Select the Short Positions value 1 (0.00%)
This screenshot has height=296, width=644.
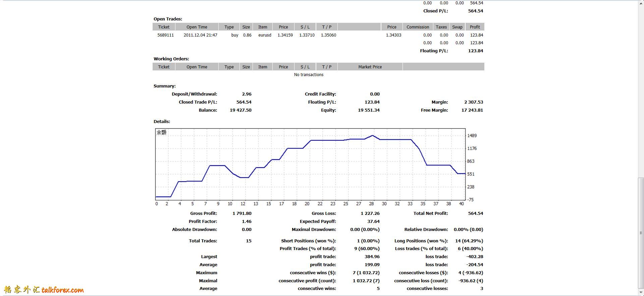click(368, 241)
